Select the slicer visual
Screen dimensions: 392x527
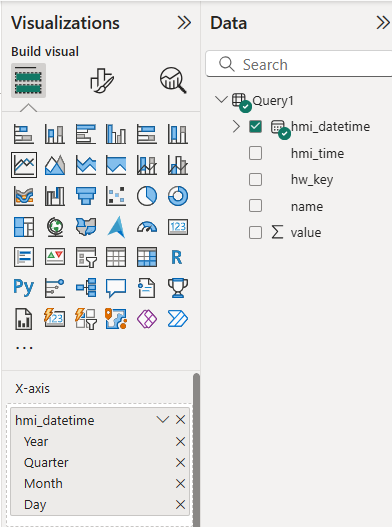click(85, 257)
